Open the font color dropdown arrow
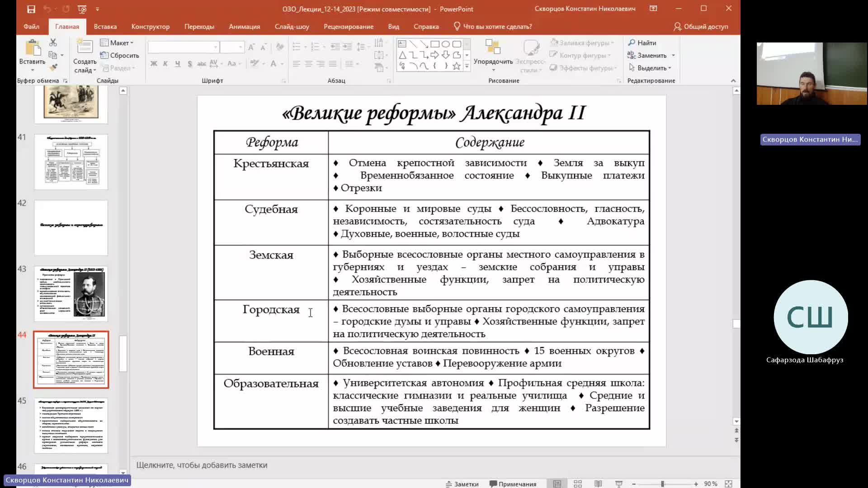The image size is (868, 488). [x=282, y=64]
